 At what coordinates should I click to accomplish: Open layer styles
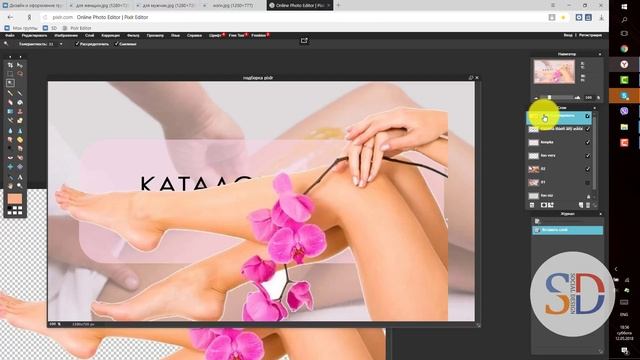click(551, 205)
